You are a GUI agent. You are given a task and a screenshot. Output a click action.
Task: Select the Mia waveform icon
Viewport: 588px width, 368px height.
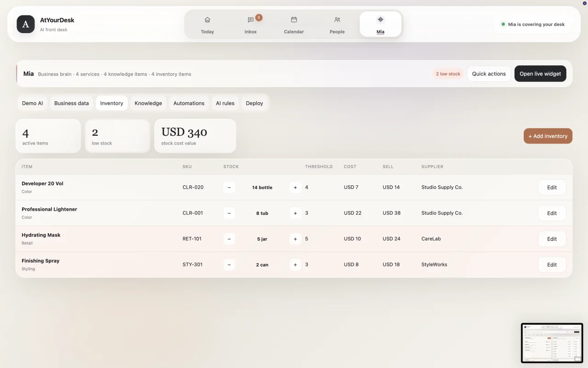[380, 20]
